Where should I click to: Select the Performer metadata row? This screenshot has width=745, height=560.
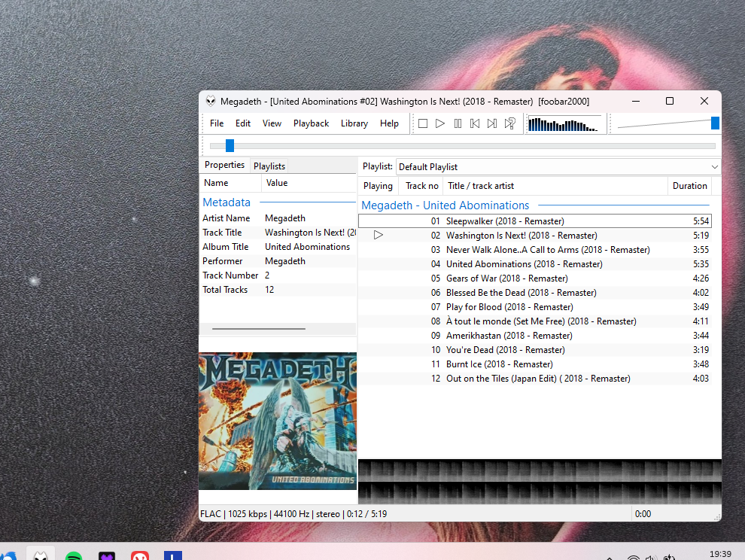(x=278, y=261)
